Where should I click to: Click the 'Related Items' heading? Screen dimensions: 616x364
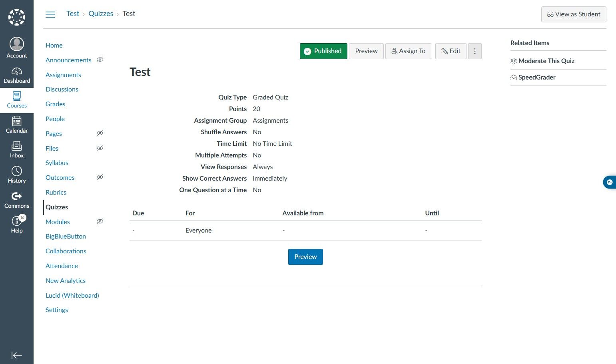pos(530,43)
